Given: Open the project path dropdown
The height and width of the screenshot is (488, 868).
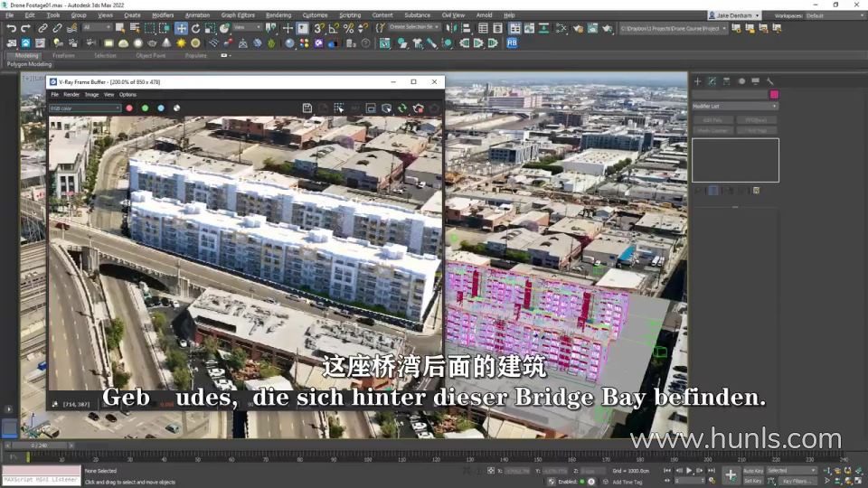Looking at the screenshot, I should [x=673, y=28].
